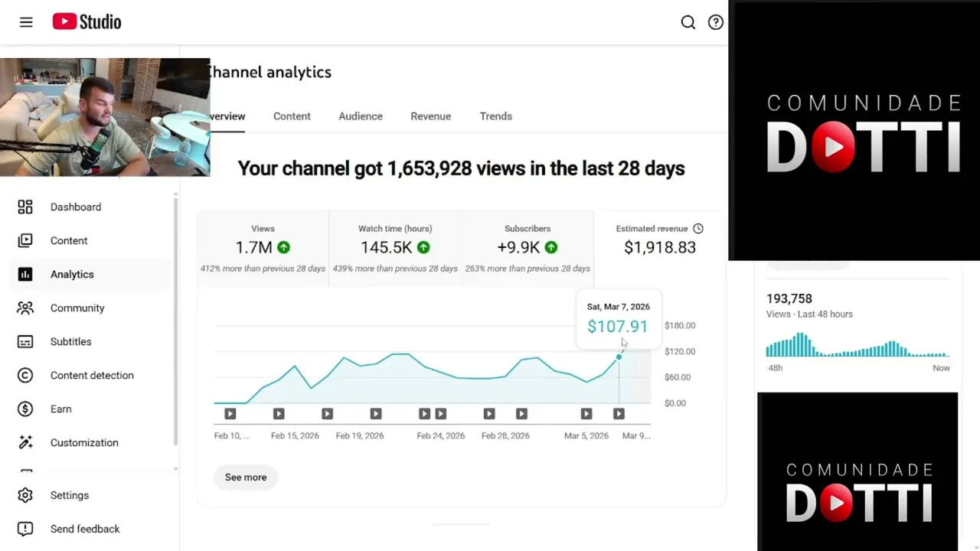Click the Customization magic-wand icon
980x551 pixels.
coord(25,442)
